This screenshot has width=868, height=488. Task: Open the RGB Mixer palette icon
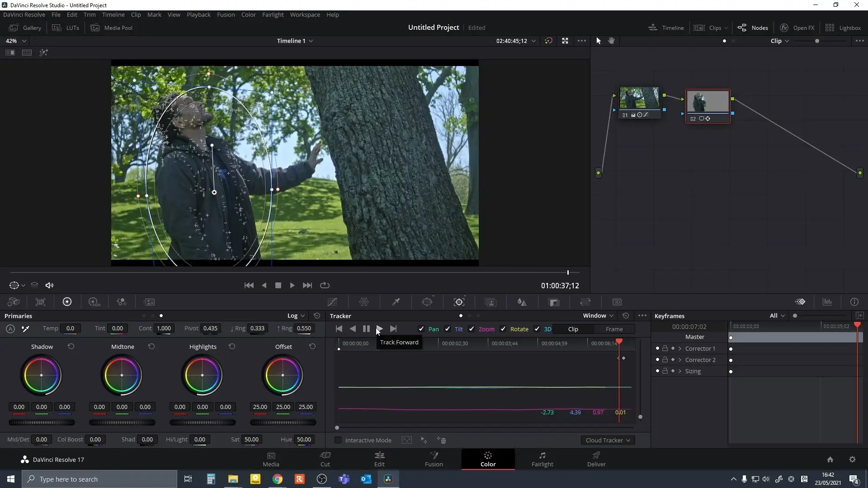pyautogui.click(x=121, y=302)
